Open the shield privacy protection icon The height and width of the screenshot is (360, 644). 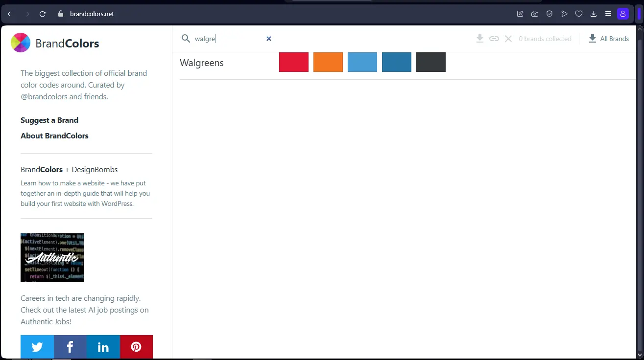click(x=549, y=14)
